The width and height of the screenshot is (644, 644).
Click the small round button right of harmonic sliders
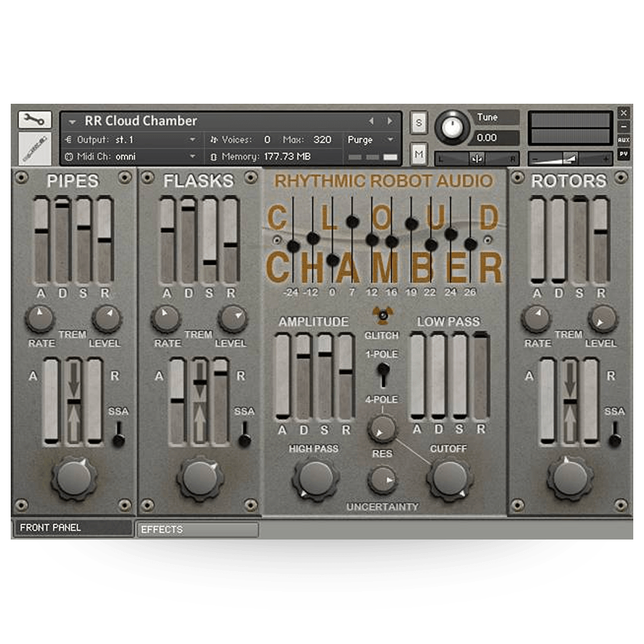click(487, 240)
